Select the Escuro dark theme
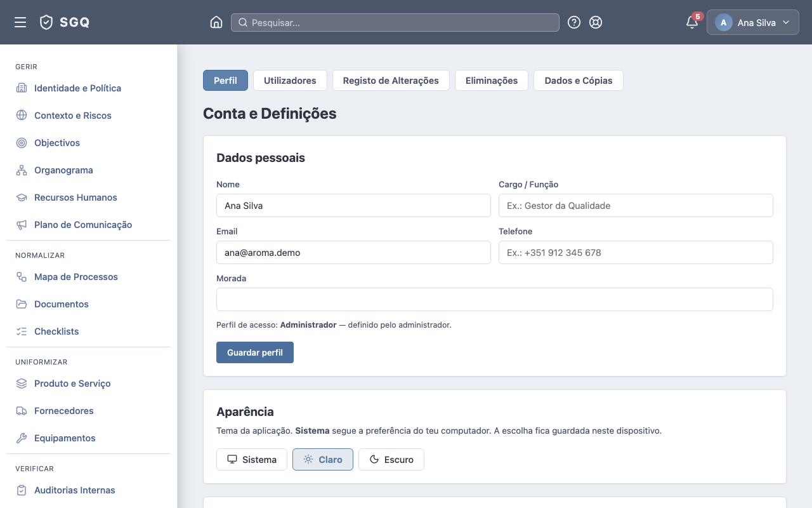 [x=391, y=460]
